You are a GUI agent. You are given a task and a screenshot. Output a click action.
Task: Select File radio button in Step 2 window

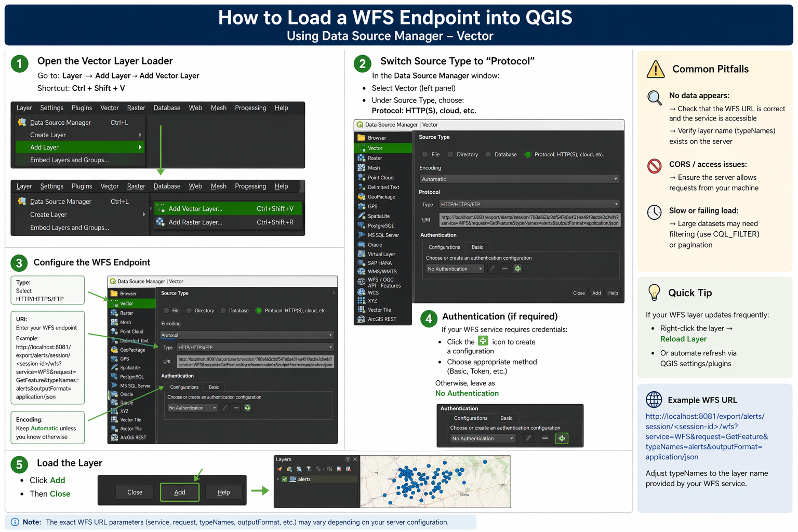tap(425, 154)
